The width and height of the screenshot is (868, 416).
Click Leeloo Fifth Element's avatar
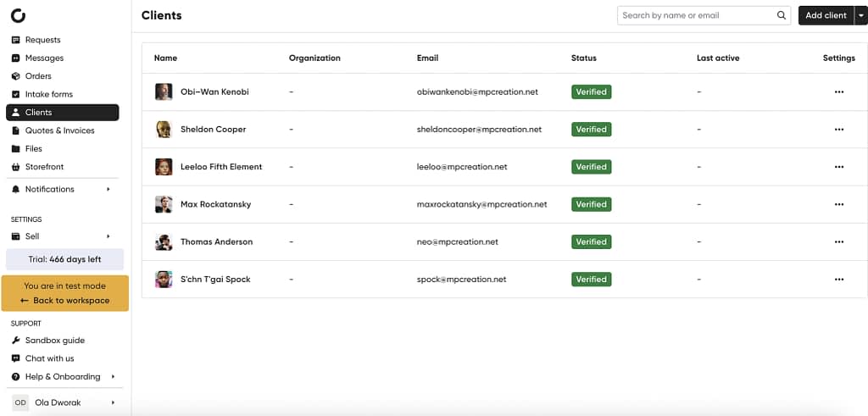tap(164, 167)
